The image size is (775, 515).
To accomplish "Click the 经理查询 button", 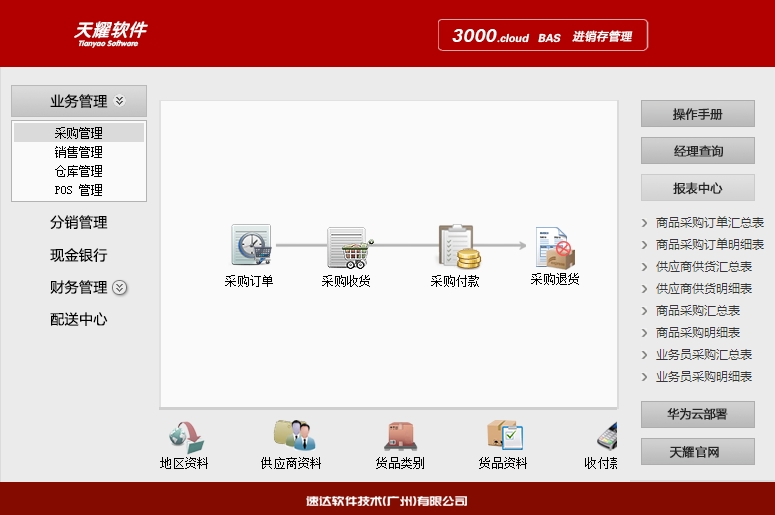I will [x=697, y=151].
